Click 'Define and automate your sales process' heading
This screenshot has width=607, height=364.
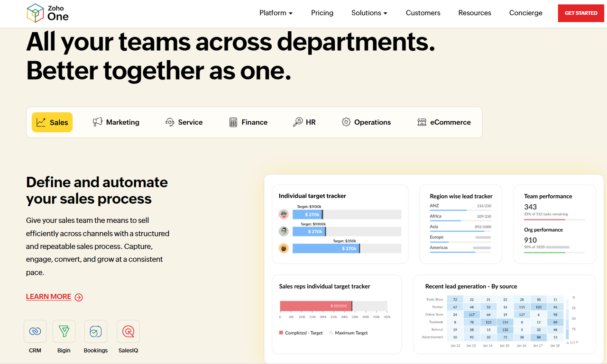97,190
